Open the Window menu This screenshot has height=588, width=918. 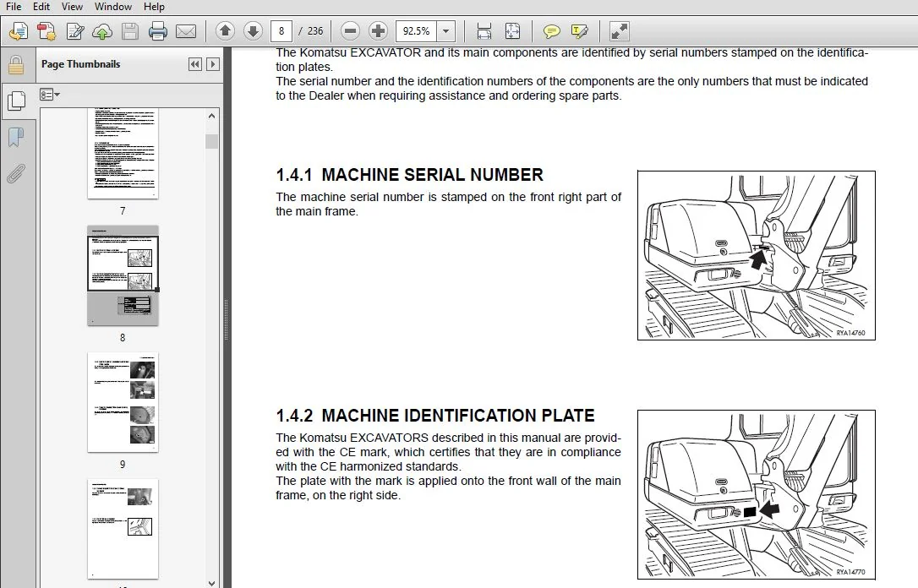click(113, 7)
